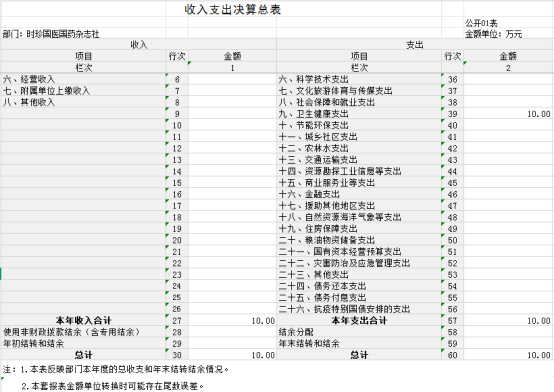This screenshot has width=554, height=392.
Task: Select the 二十三、其他支出 cell
Action: tap(359, 275)
